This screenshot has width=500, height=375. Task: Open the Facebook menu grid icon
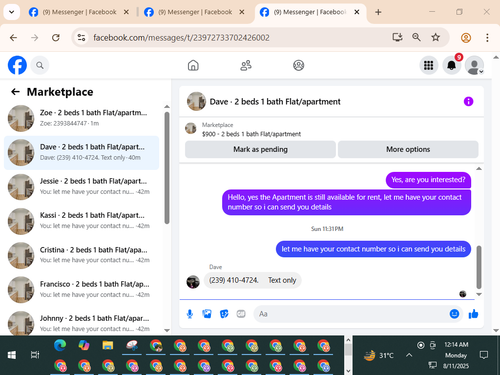(x=428, y=65)
